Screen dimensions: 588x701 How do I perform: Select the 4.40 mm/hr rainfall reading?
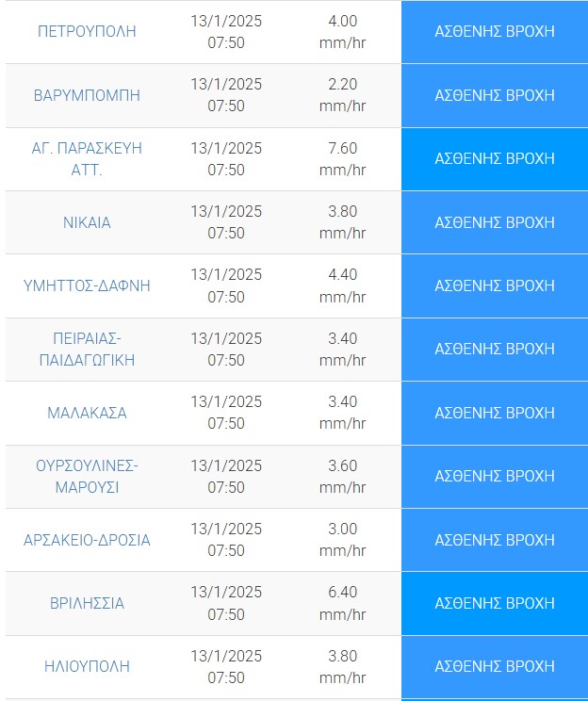pos(342,285)
